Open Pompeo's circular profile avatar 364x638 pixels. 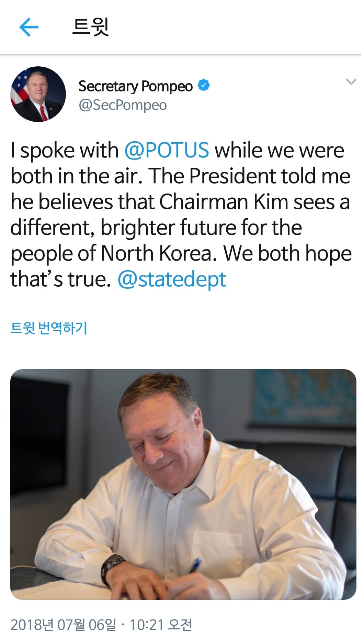[x=39, y=93]
